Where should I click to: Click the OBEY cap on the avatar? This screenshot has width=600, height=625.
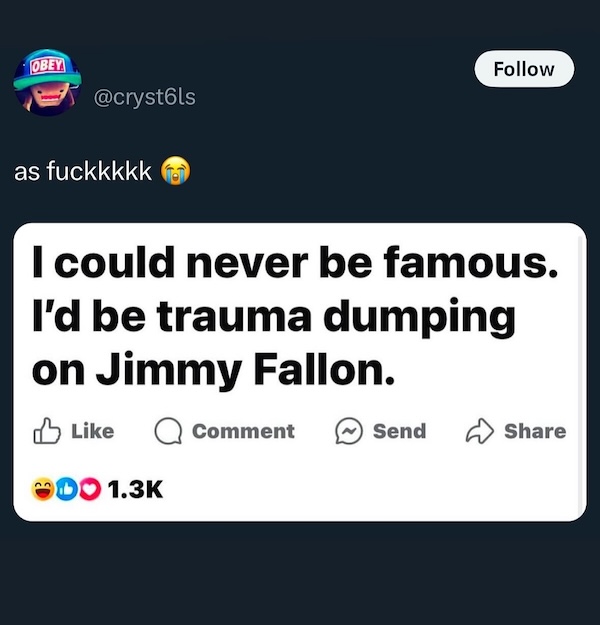[x=48, y=71]
